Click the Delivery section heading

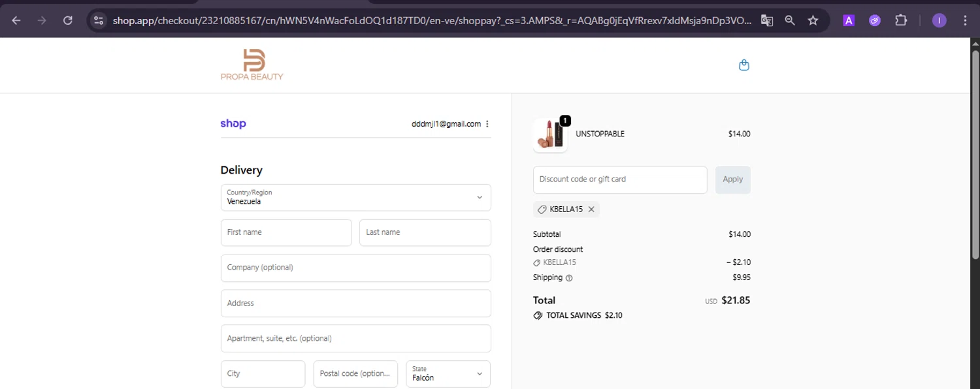click(x=242, y=170)
